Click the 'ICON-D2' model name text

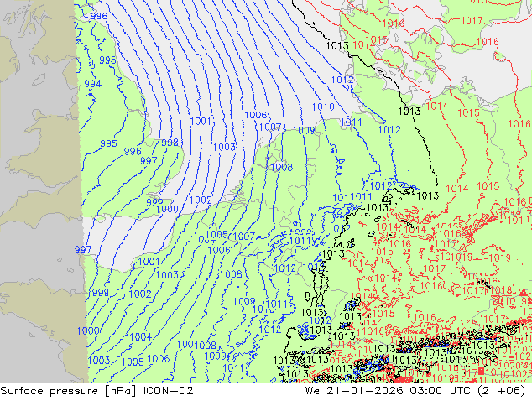[169, 391]
